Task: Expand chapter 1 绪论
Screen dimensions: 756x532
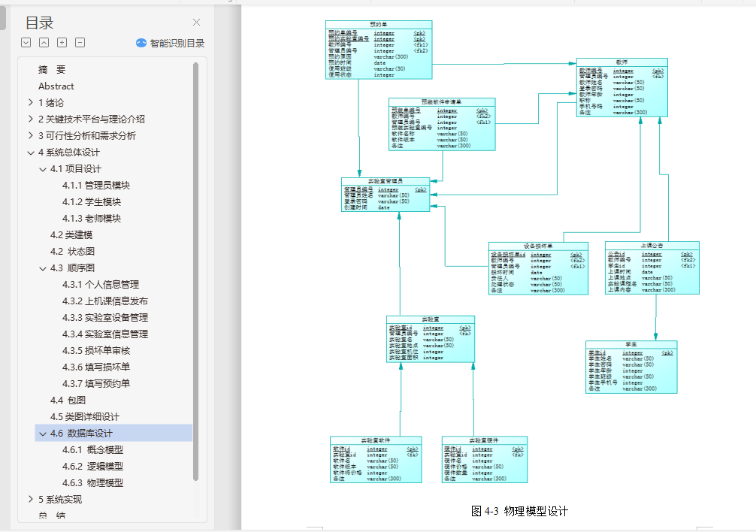Action: point(30,102)
